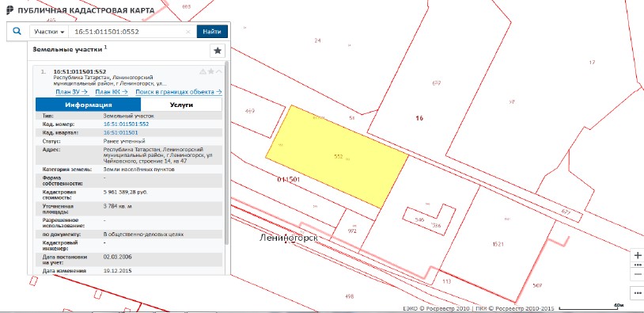
Task: Select the Информация tab
Action: [89, 105]
